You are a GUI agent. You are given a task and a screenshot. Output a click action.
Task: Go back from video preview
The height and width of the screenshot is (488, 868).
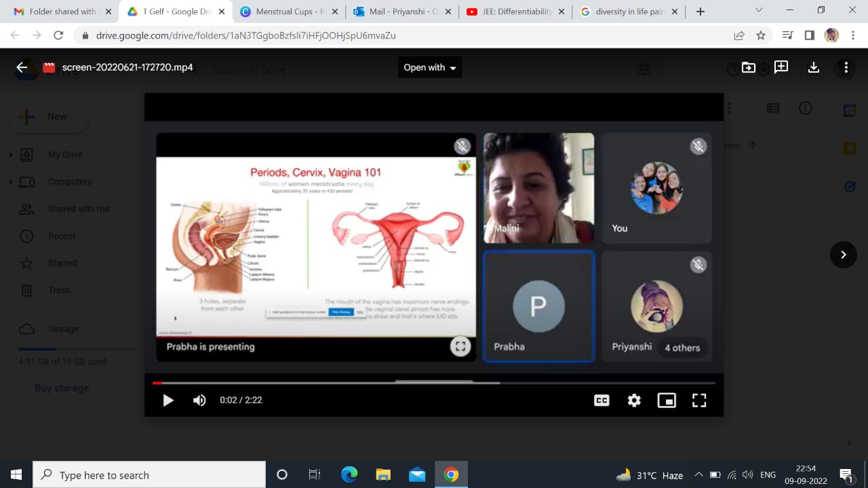[22, 67]
